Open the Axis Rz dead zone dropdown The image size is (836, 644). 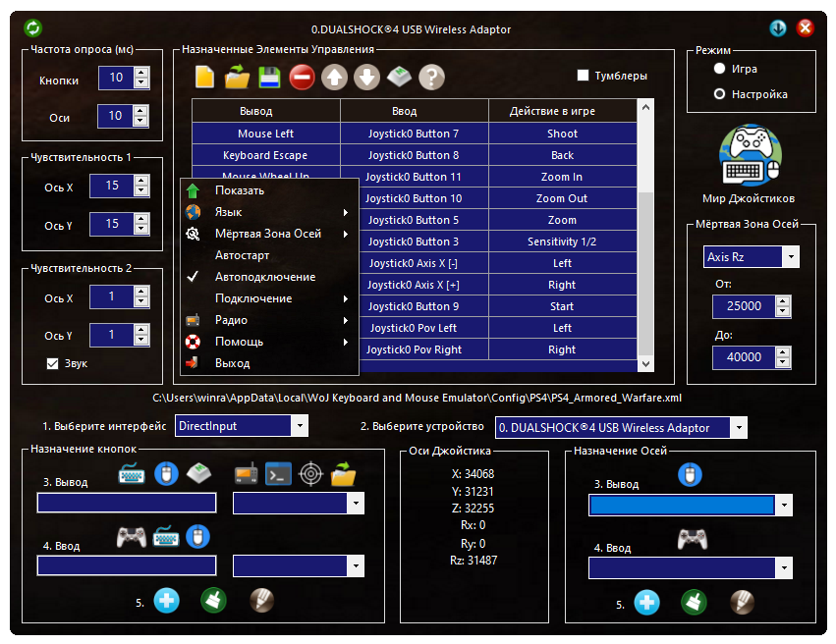pyautogui.click(x=791, y=257)
